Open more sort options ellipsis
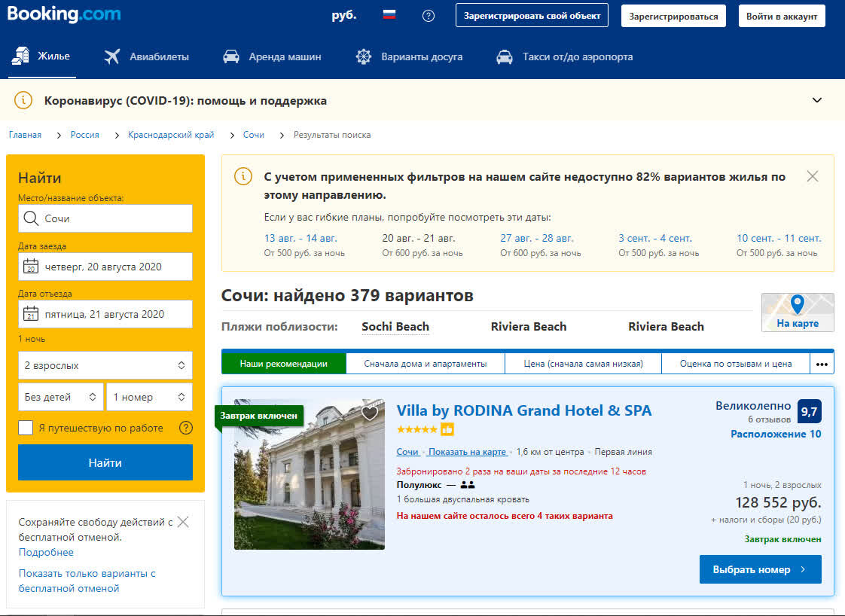845x616 pixels. pyautogui.click(x=822, y=364)
